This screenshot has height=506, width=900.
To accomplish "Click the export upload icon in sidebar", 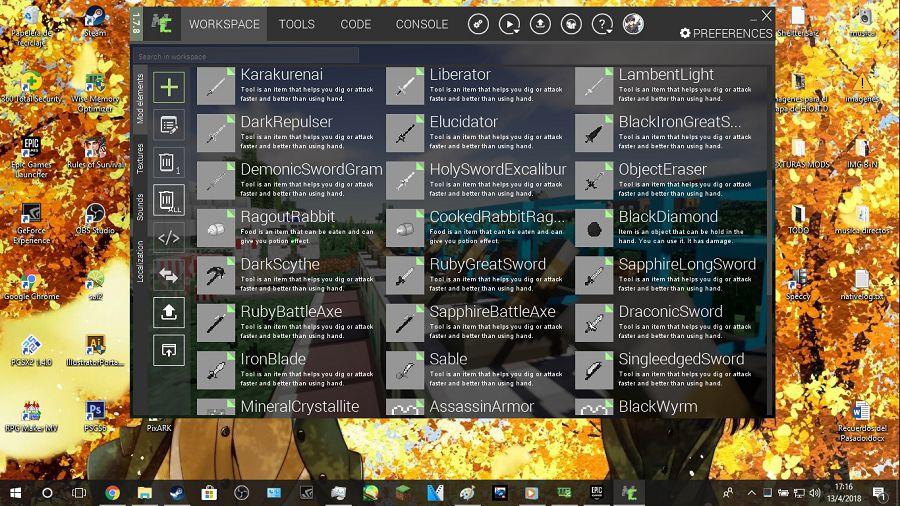I will tap(169, 311).
